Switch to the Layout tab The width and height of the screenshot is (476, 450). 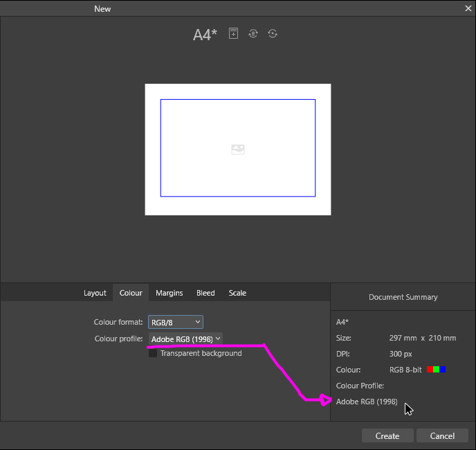(95, 293)
